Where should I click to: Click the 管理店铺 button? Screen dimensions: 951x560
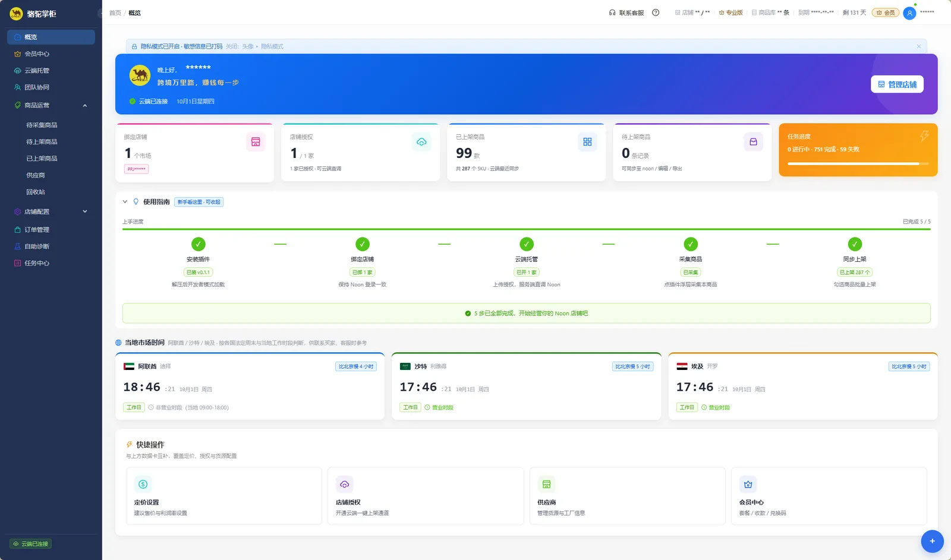897,84
